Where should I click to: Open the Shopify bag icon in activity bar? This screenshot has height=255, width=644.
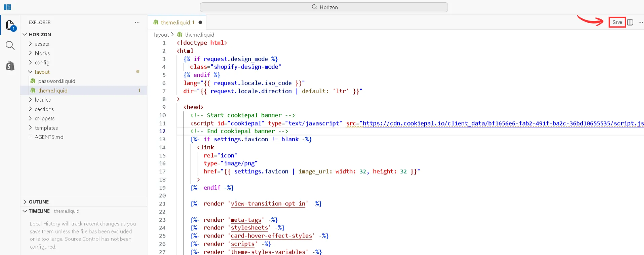(10, 65)
